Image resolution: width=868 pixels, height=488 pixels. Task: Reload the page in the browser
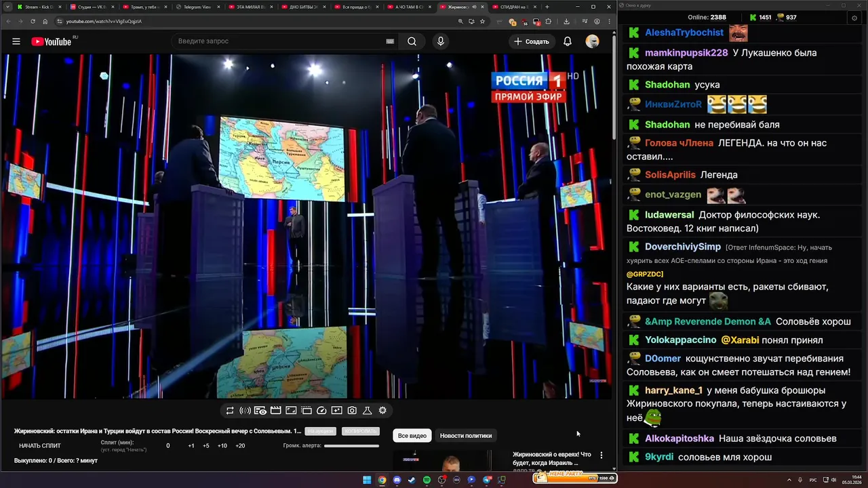(33, 21)
